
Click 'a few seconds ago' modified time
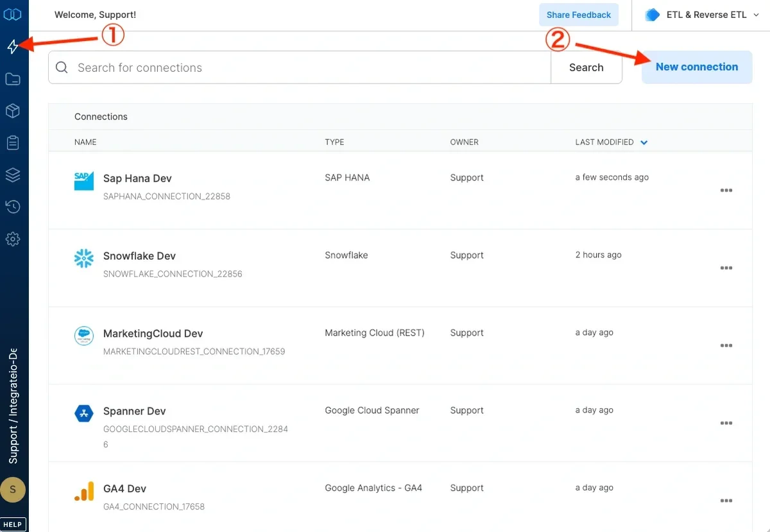[x=612, y=178]
